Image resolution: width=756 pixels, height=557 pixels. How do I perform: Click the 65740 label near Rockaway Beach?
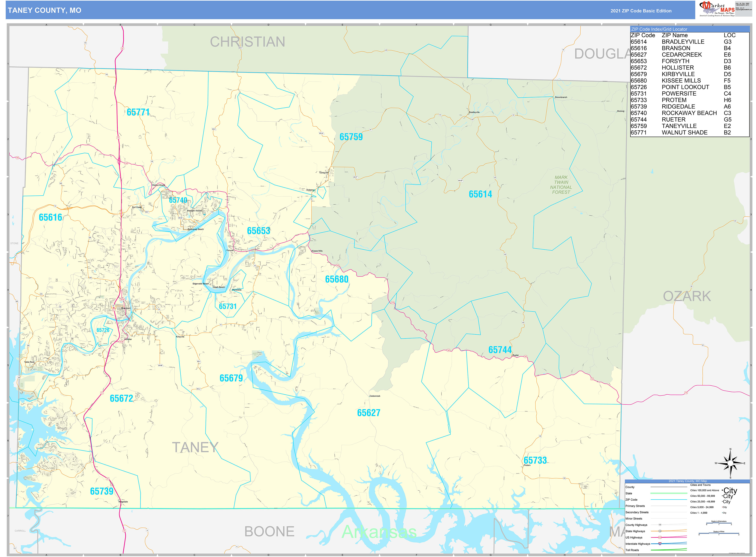[x=178, y=200]
